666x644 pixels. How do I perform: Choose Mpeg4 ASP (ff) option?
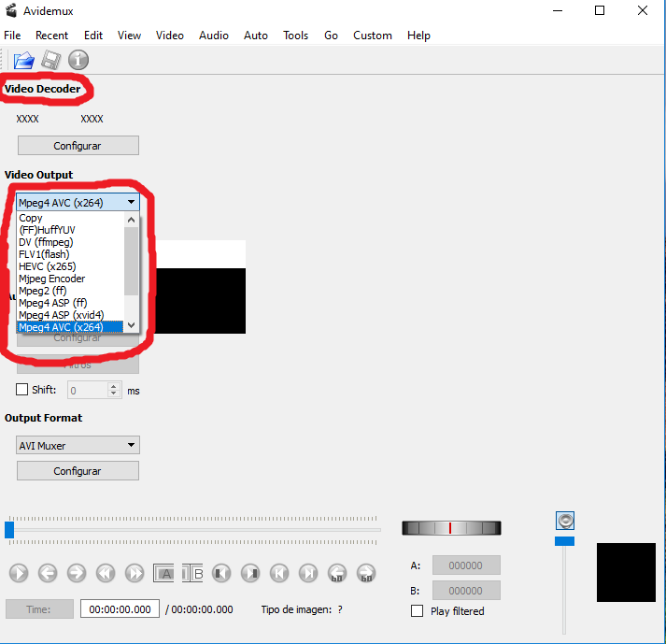[70, 303]
